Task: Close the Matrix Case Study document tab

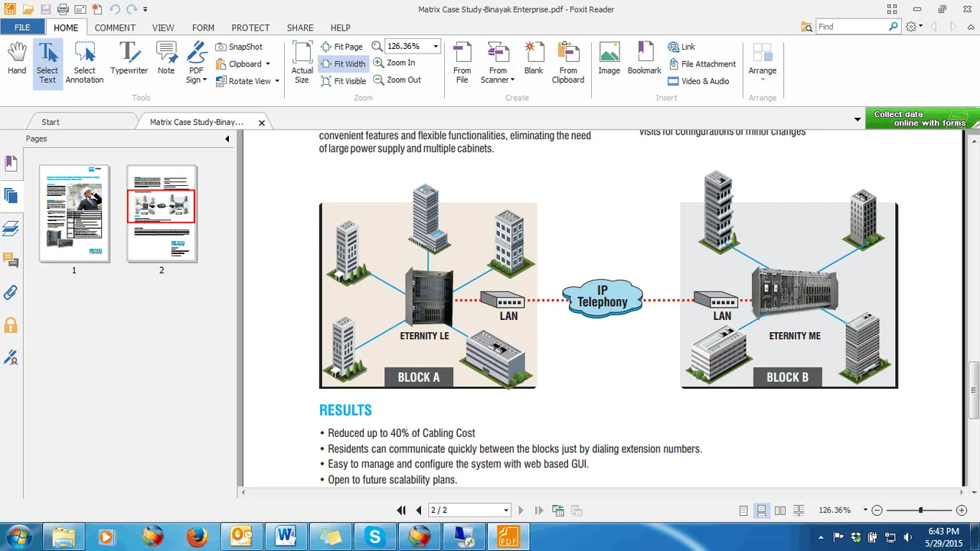Action: point(262,122)
